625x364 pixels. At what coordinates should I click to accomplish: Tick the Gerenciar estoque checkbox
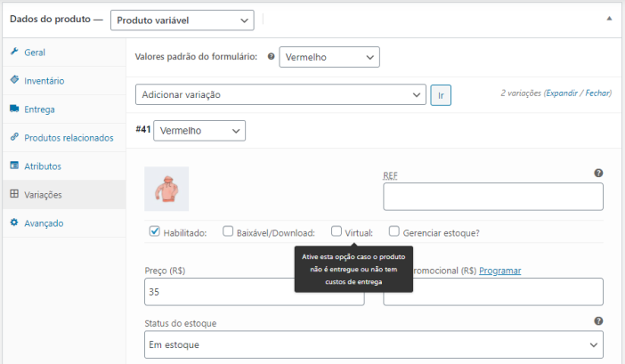pyautogui.click(x=394, y=232)
